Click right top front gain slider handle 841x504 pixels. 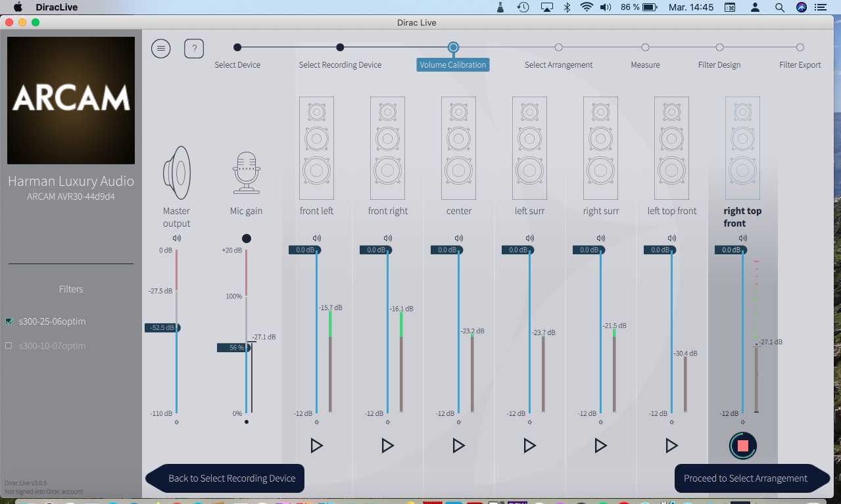pyautogui.click(x=731, y=250)
